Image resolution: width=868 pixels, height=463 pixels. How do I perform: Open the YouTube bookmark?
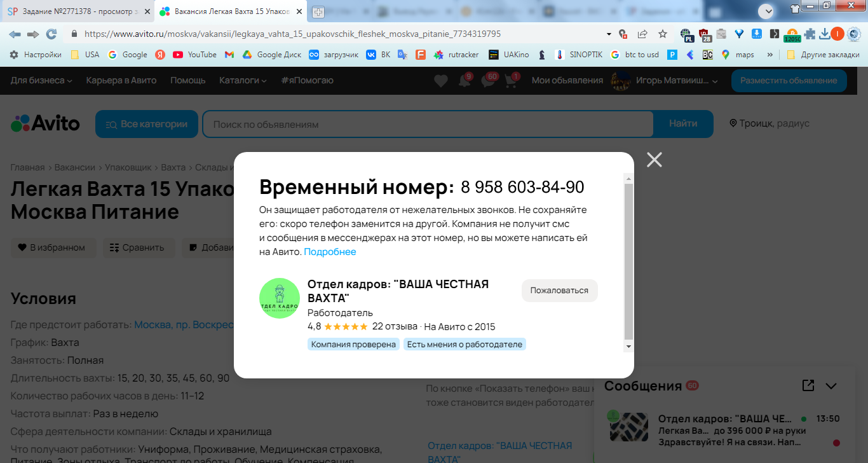[x=195, y=55]
